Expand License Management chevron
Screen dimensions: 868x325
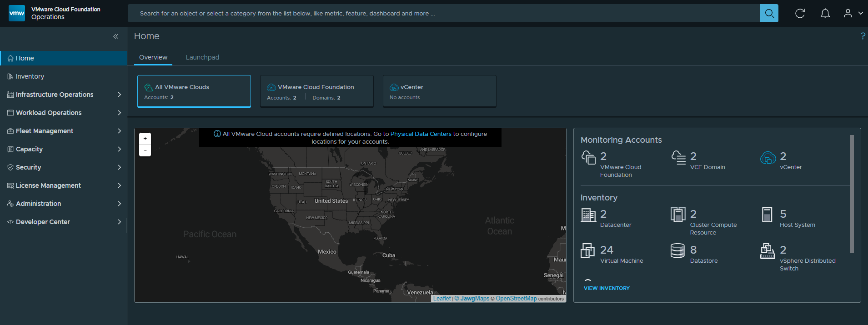(120, 185)
